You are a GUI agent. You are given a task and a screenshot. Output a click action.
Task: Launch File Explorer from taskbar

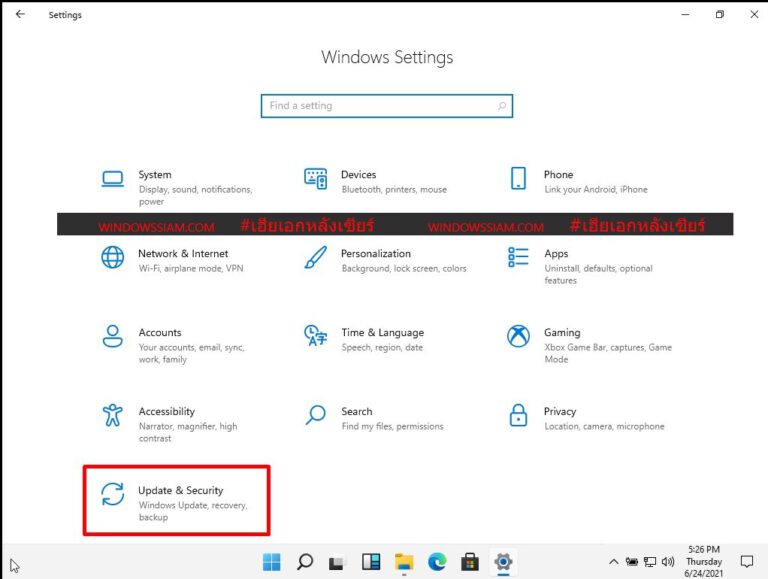[x=404, y=562]
